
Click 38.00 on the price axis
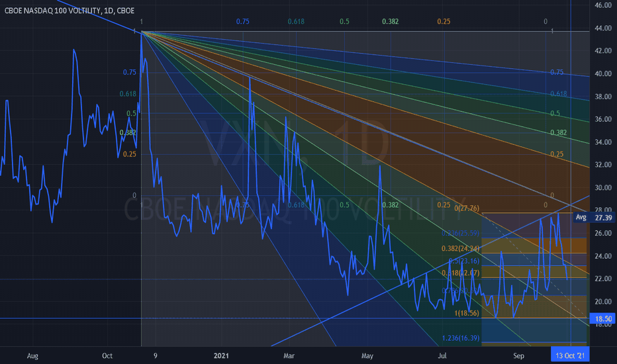coord(603,97)
